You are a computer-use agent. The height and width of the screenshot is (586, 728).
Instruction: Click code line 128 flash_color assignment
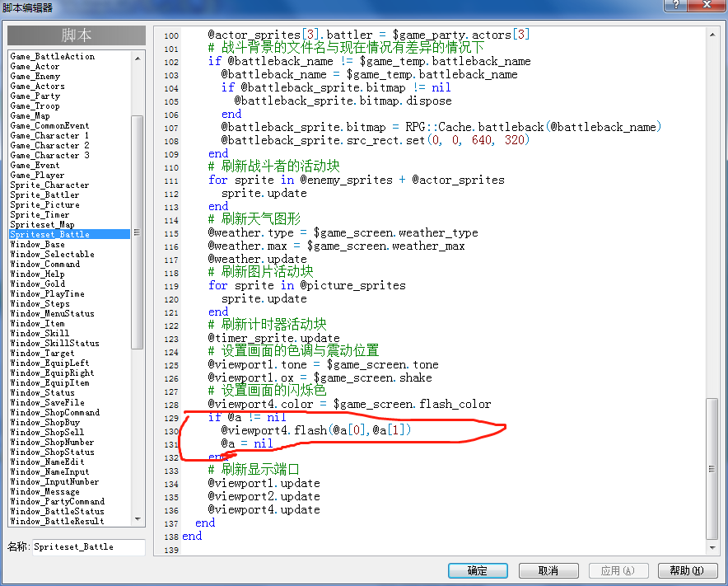click(349, 405)
